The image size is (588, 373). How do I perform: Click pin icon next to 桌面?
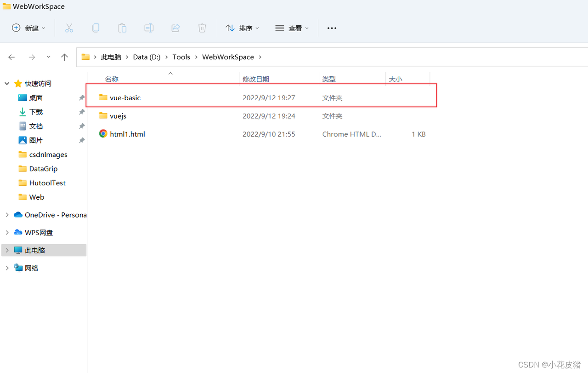click(x=82, y=98)
